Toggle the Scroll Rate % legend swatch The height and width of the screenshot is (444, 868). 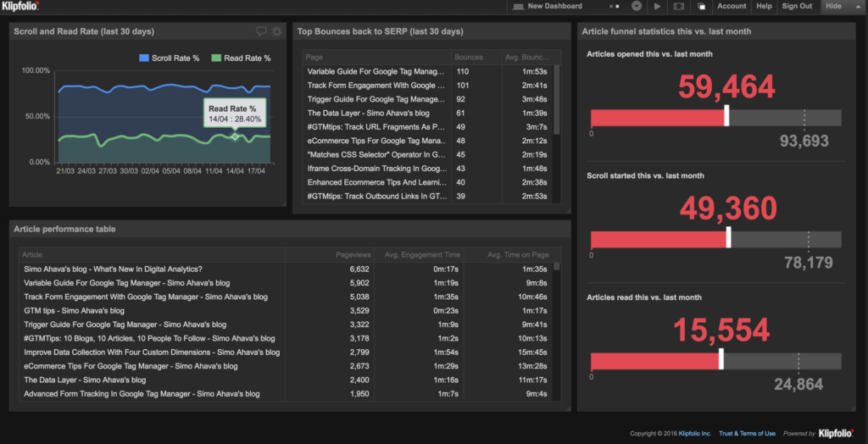(143, 58)
